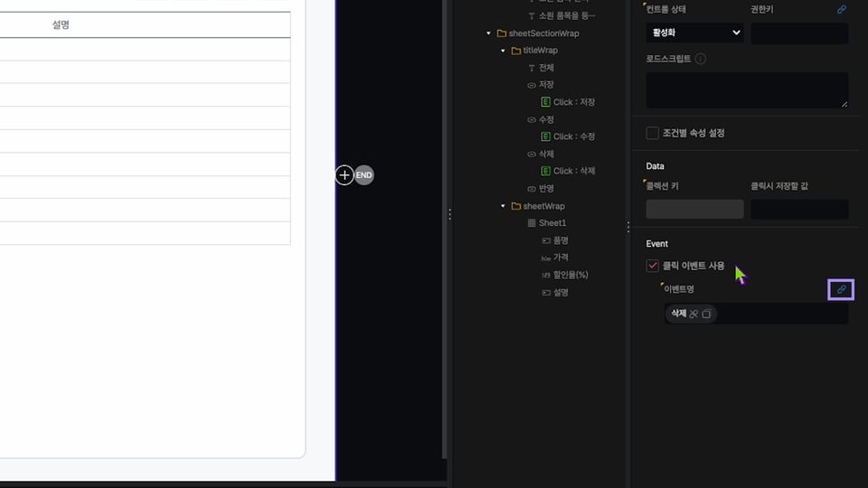
Task: Click the 컬렉션 키 input field
Action: pos(694,209)
